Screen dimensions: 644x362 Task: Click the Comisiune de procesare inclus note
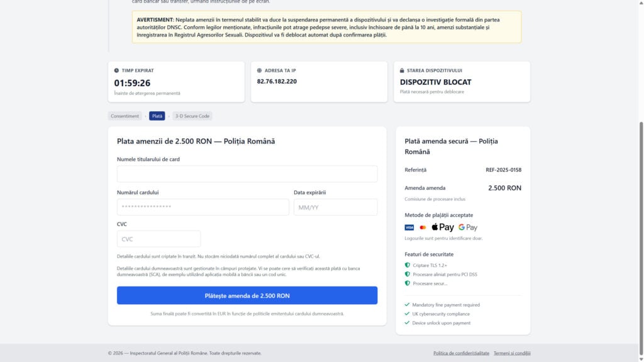point(435,199)
